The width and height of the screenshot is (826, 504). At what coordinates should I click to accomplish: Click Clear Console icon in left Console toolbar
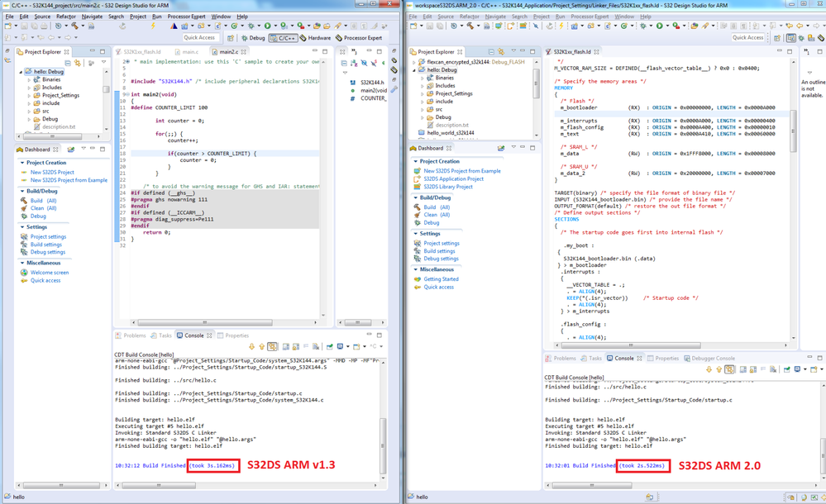pos(316,346)
